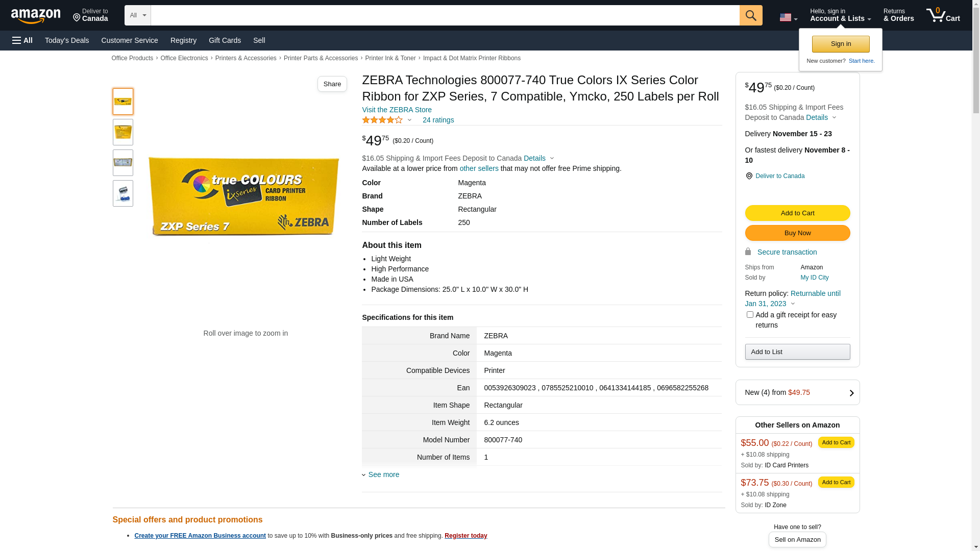The image size is (980, 551).
Task: Click the yellow Add to Cart button
Action: (797, 213)
